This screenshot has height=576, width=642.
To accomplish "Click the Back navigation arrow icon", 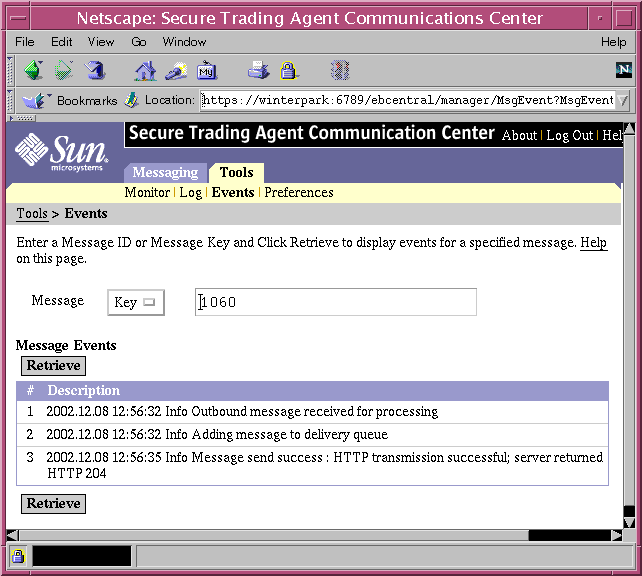I will (34, 70).
